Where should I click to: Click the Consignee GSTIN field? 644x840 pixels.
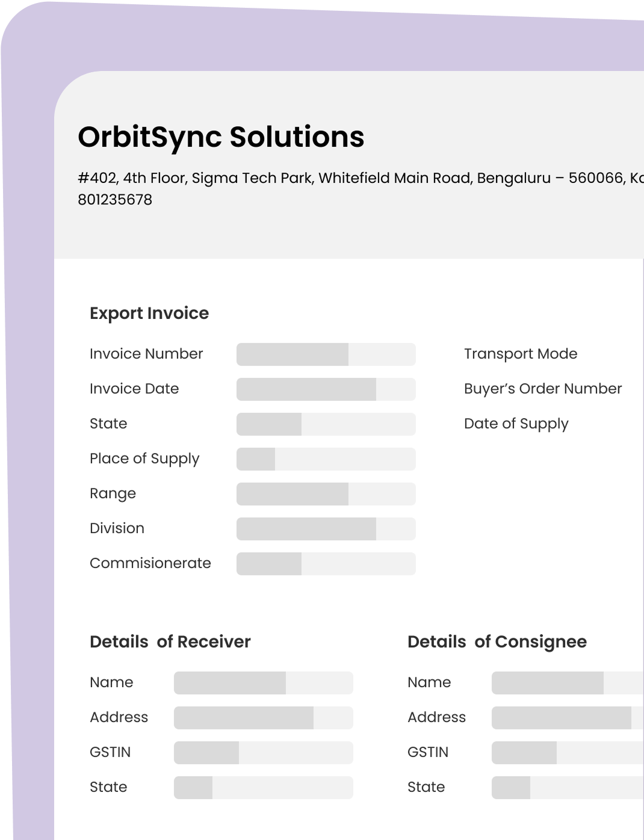(567, 753)
